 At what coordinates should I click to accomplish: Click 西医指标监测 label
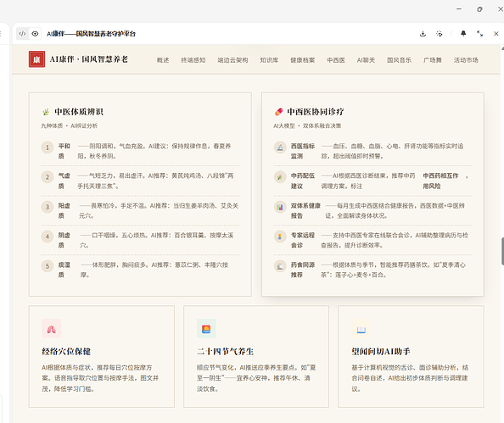(x=303, y=151)
